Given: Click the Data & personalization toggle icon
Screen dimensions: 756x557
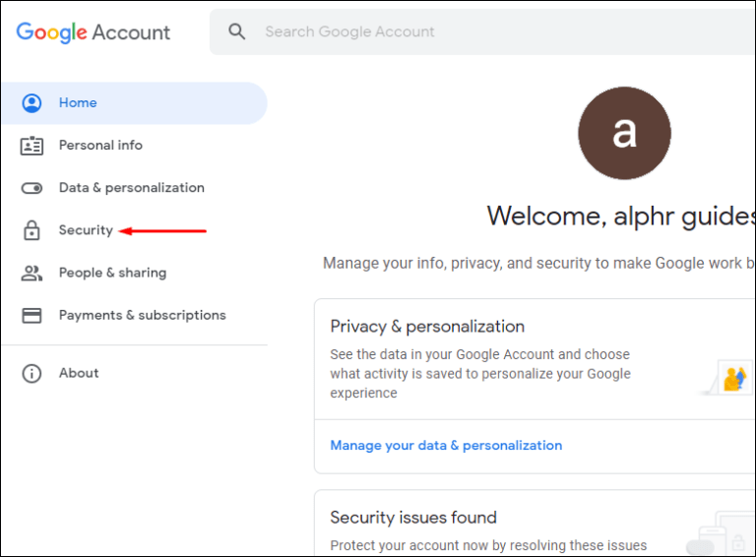Looking at the screenshot, I should click(31, 188).
